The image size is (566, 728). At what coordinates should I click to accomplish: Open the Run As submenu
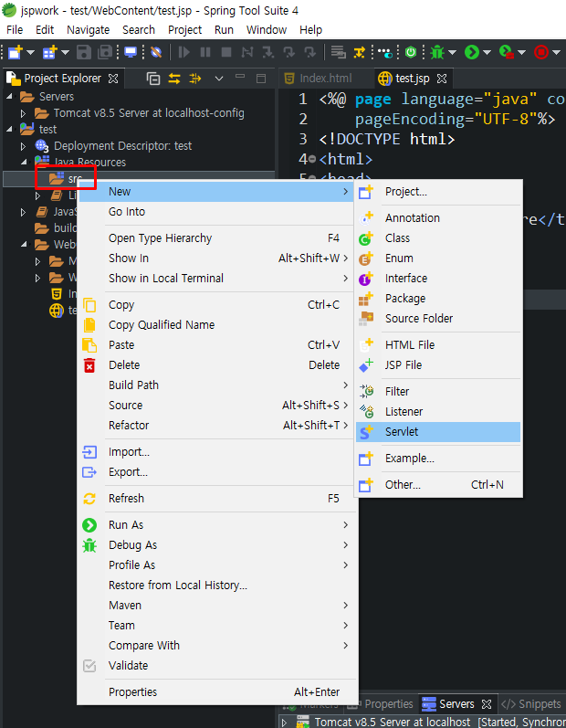pyautogui.click(x=215, y=524)
